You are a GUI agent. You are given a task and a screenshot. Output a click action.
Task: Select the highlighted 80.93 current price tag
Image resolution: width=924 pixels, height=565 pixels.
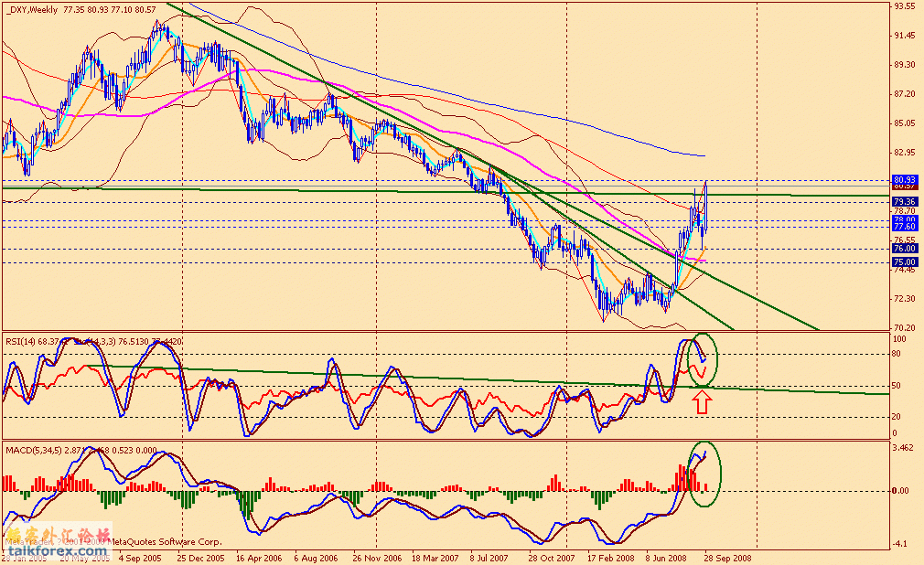[x=905, y=179]
